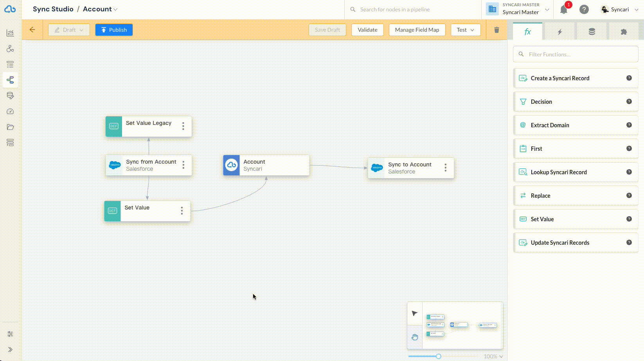Open the folder sidebar icon
644x361 pixels.
click(x=10, y=127)
